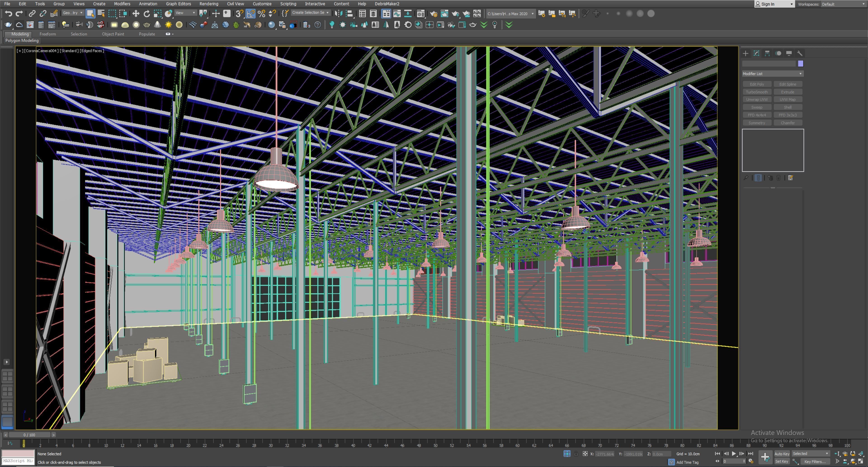Open the Graph Editors menu
Image resolution: width=868 pixels, height=467 pixels.
(x=178, y=4)
